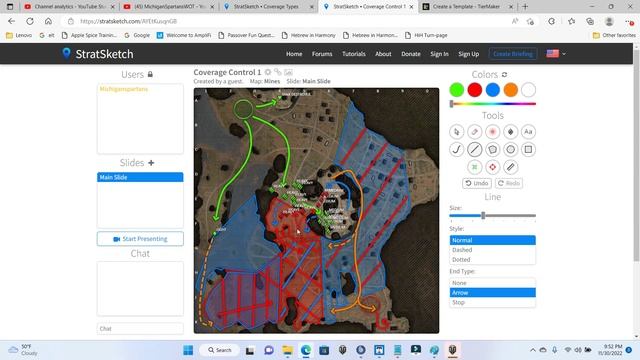Switch to Create a Template TierMaker tab
Screen dimensions: 640x360
tap(467, 7)
